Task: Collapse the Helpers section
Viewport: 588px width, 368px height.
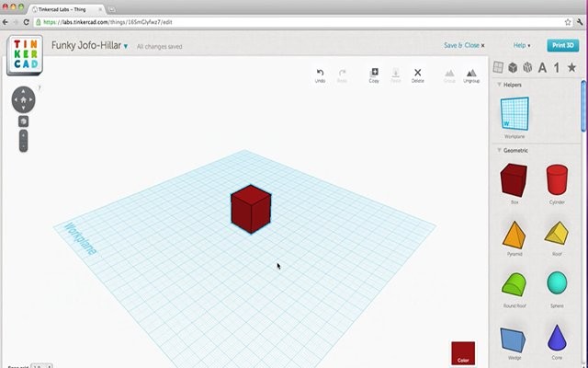Action: point(501,85)
